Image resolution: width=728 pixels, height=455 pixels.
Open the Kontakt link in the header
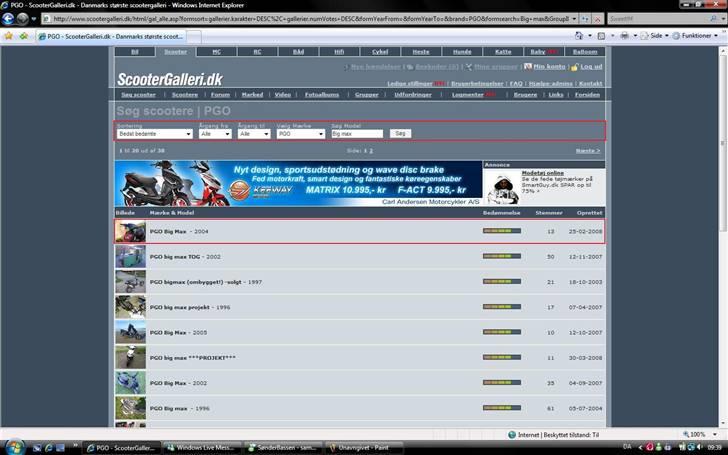(591, 84)
